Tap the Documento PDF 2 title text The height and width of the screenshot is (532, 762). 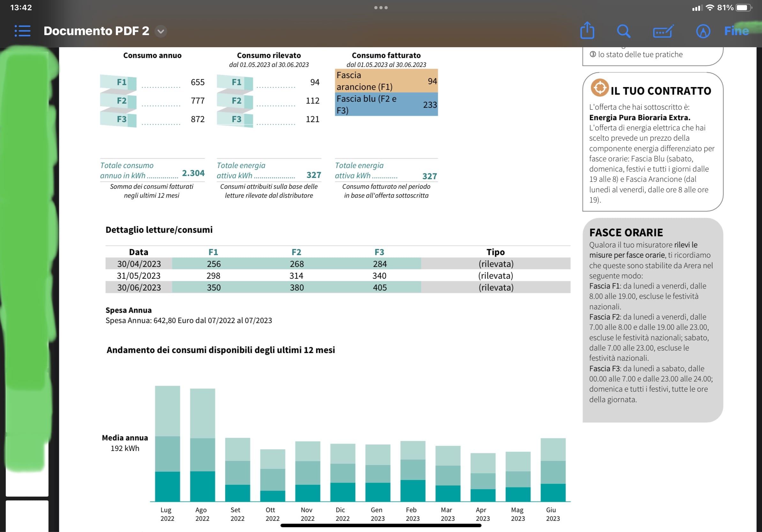pos(96,31)
